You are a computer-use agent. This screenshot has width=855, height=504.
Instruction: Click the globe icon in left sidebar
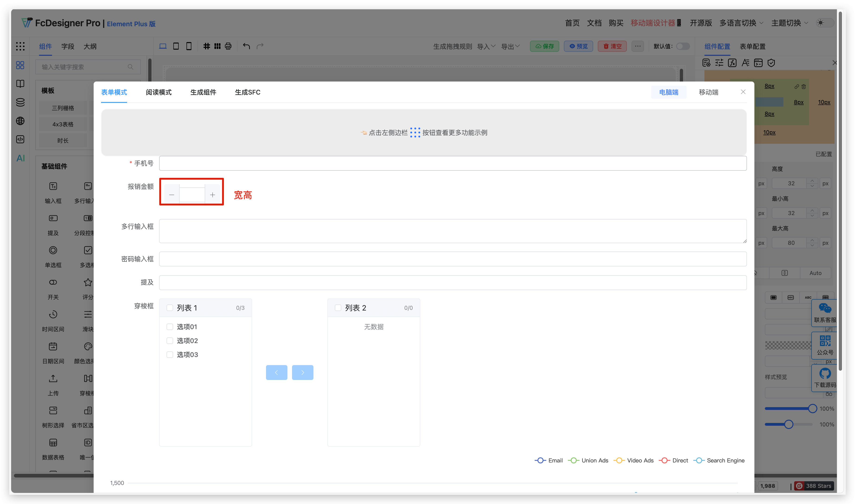20,121
